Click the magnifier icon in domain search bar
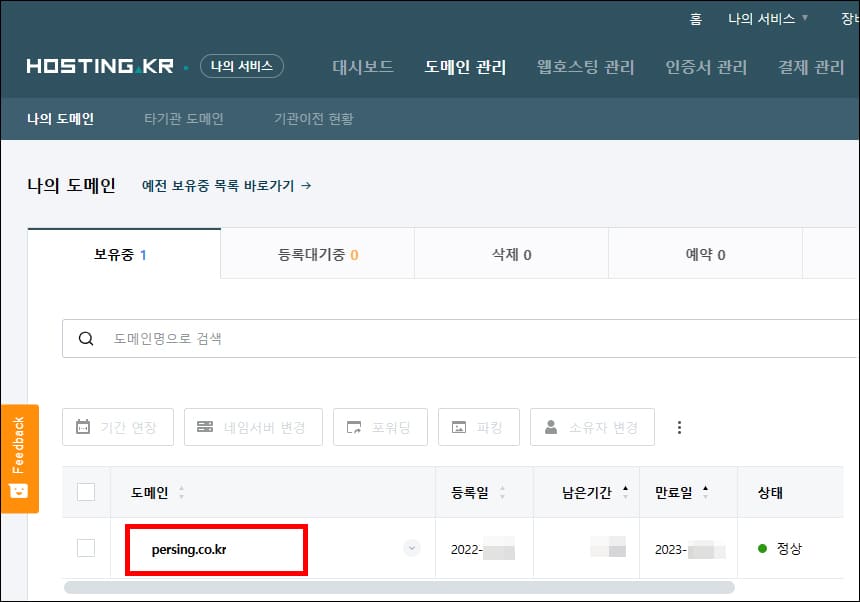This screenshot has height=602, width=860. coord(85,339)
